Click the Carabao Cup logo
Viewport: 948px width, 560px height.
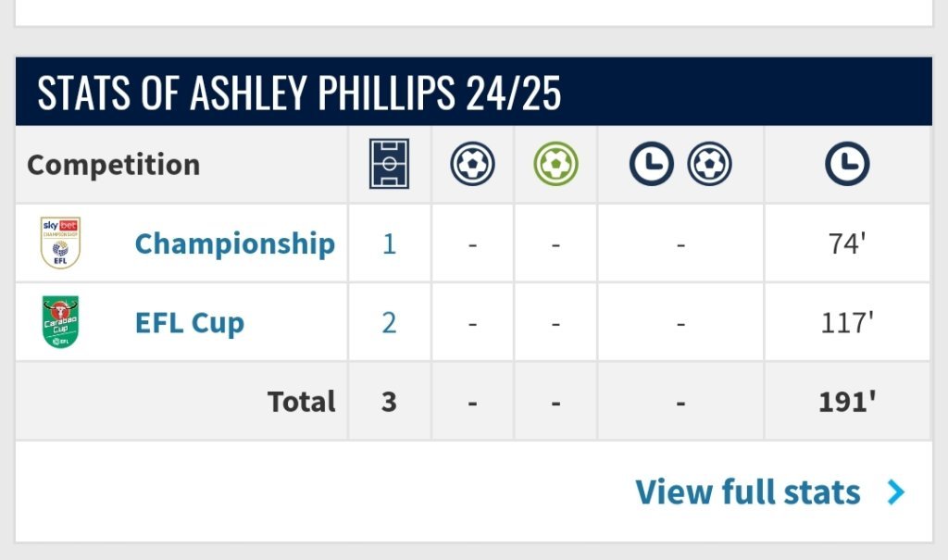[60, 322]
